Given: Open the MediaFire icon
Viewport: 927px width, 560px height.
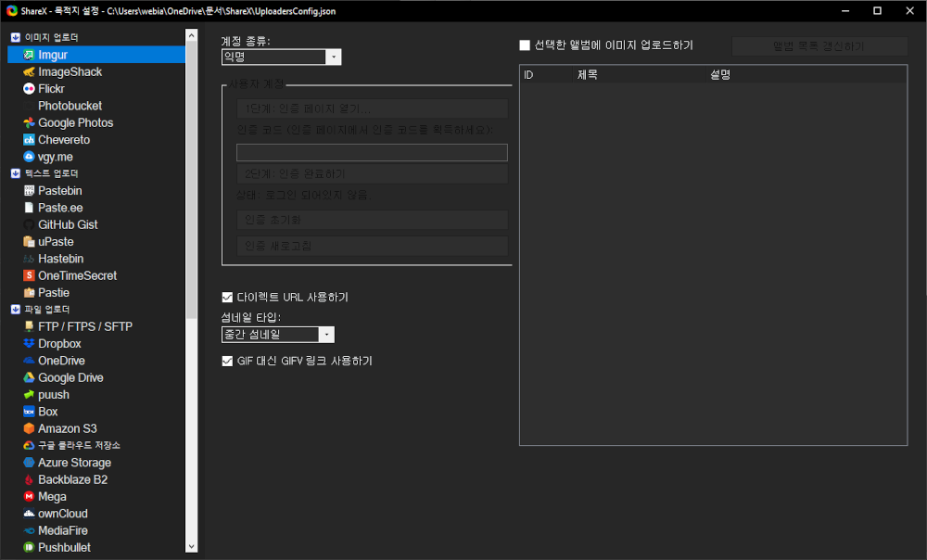Looking at the screenshot, I should point(29,531).
